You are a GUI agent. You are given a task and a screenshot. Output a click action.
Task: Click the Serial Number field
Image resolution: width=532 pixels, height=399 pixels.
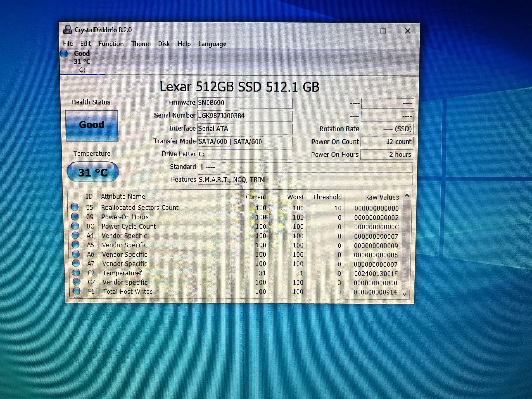click(245, 116)
